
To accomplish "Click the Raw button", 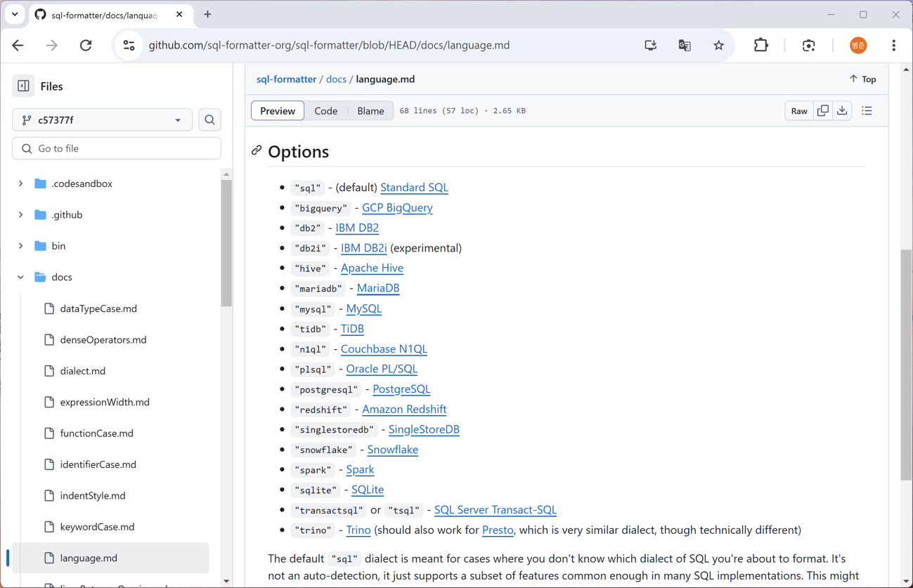I will coord(799,111).
